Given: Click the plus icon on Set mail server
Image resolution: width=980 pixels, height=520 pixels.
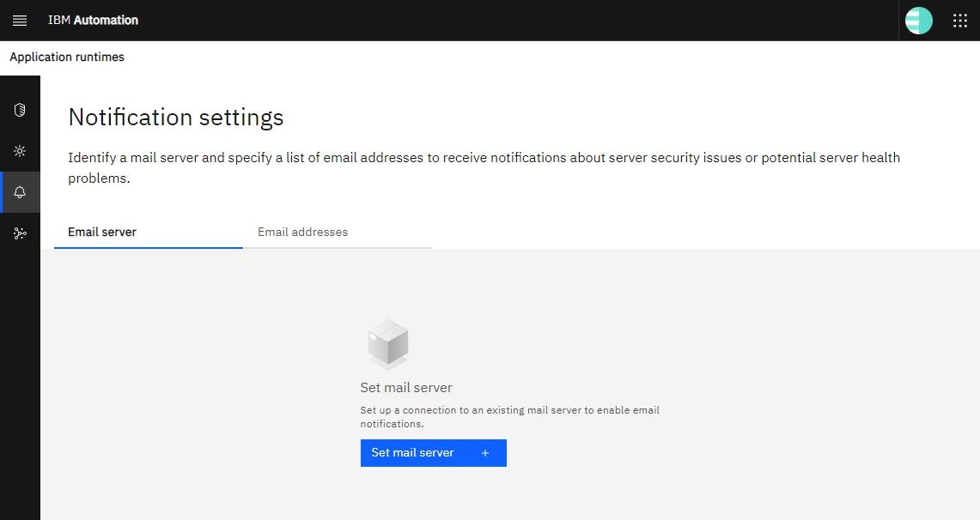Looking at the screenshot, I should point(485,453).
